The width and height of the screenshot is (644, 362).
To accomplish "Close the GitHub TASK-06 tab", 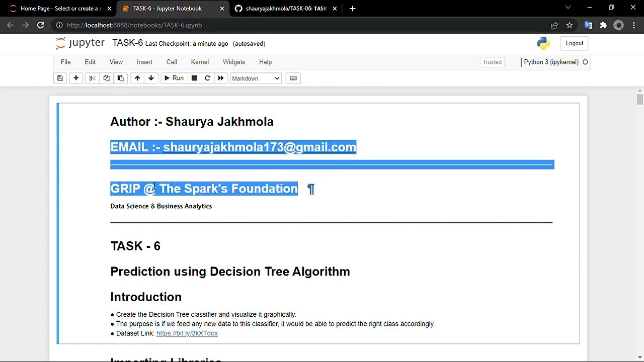I will point(335,9).
